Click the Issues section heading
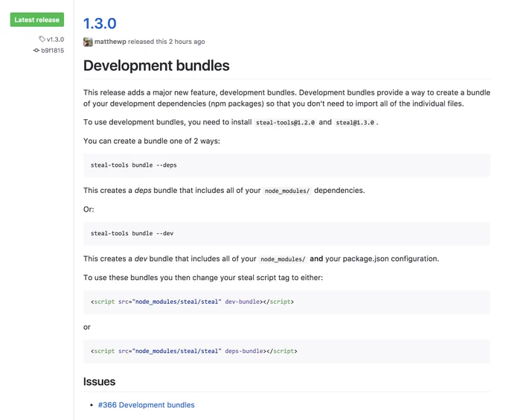Image resolution: width=506 pixels, height=420 pixels. [99, 381]
